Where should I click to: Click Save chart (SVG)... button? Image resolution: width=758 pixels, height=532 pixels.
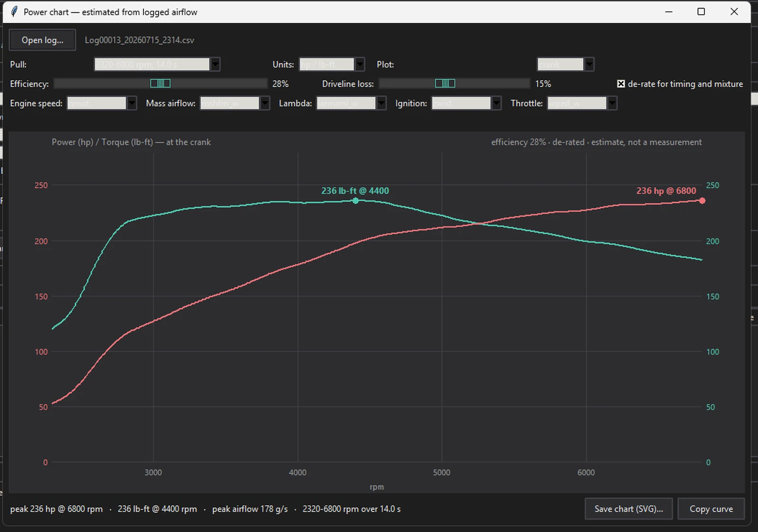629,509
